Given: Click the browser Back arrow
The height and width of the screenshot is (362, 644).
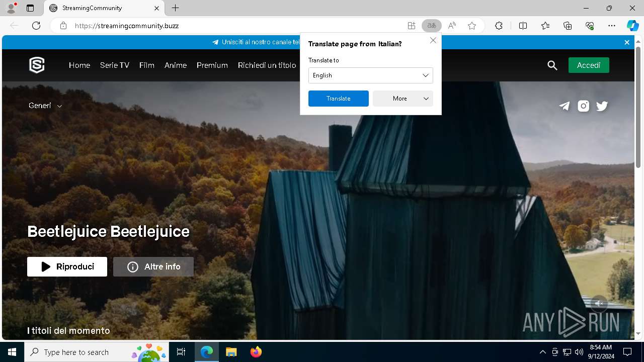Looking at the screenshot, I should pos(14,26).
